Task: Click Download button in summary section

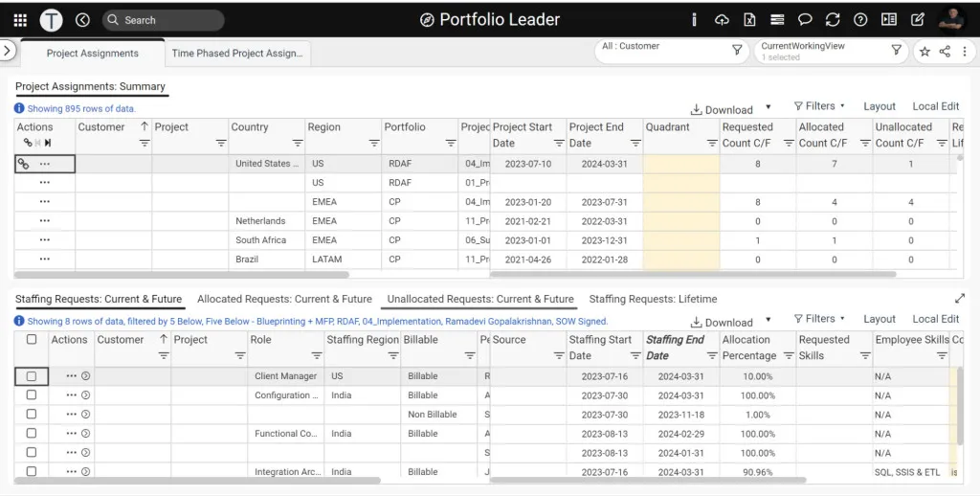Action: point(722,109)
